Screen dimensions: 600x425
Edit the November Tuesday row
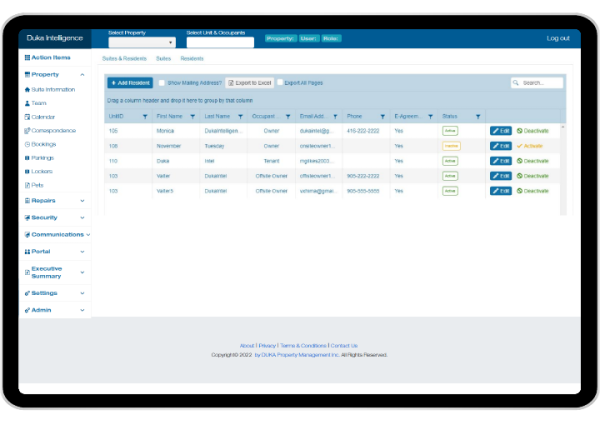point(501,146)
